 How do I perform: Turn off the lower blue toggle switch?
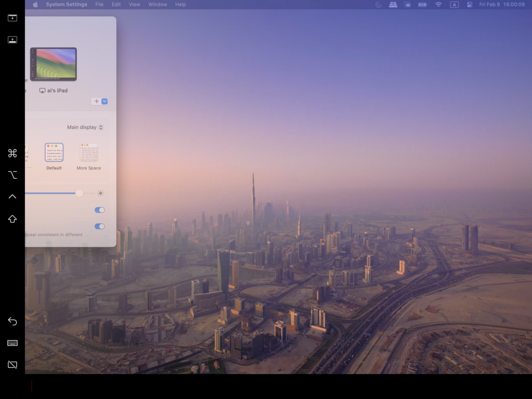click(x=99, y=226)
